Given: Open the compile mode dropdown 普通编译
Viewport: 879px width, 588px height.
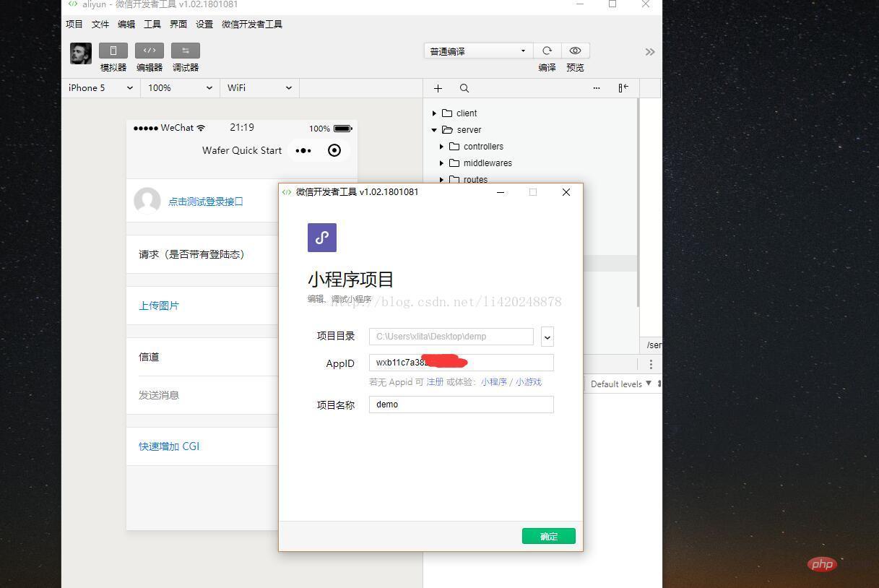Looking at the screenshot, I should [478, 51].
